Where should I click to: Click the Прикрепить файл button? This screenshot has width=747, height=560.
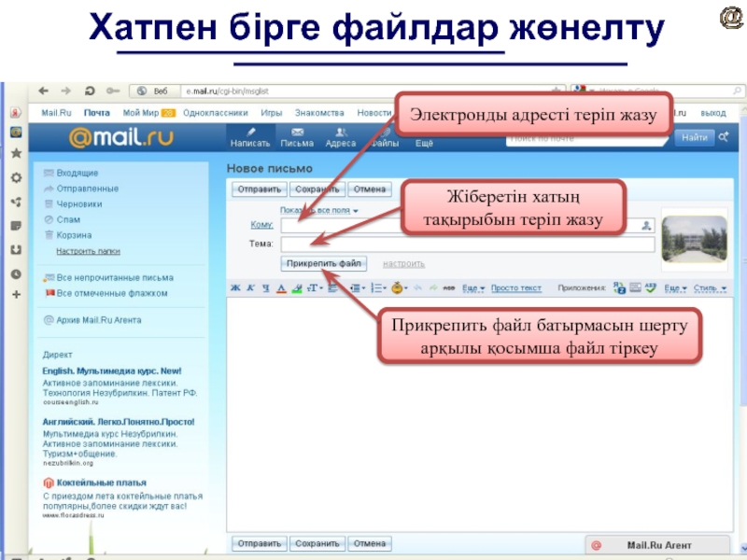(324, 263)
